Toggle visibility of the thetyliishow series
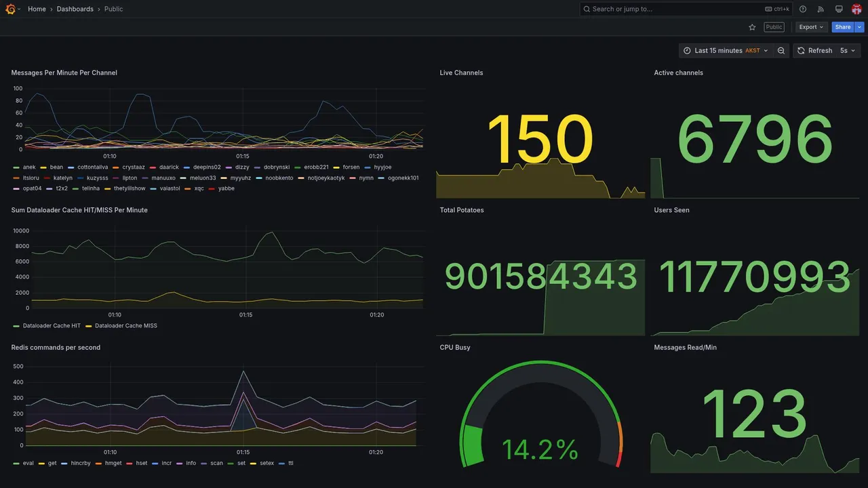This screenshot has width=868, height=488. click(x=130, y=188)
